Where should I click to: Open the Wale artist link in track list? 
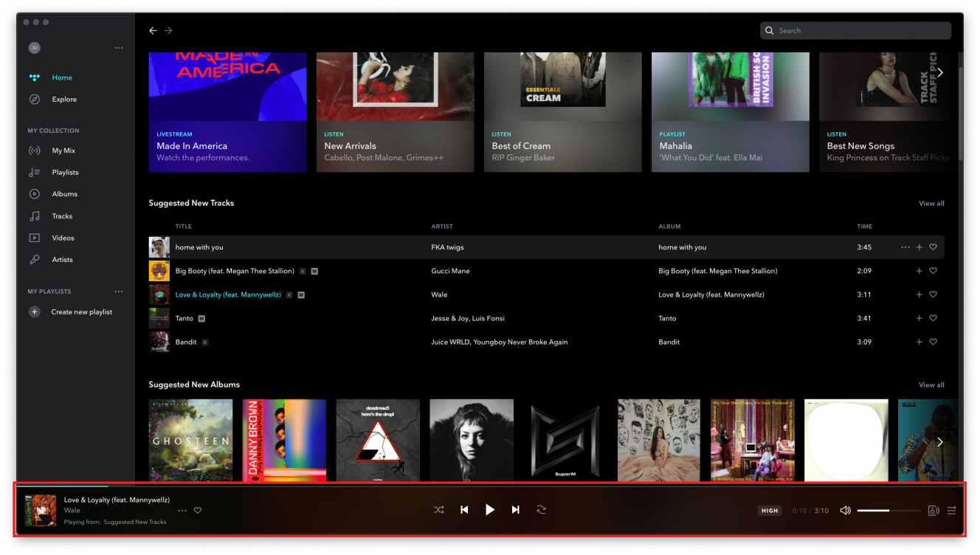[x=439, y=294]
